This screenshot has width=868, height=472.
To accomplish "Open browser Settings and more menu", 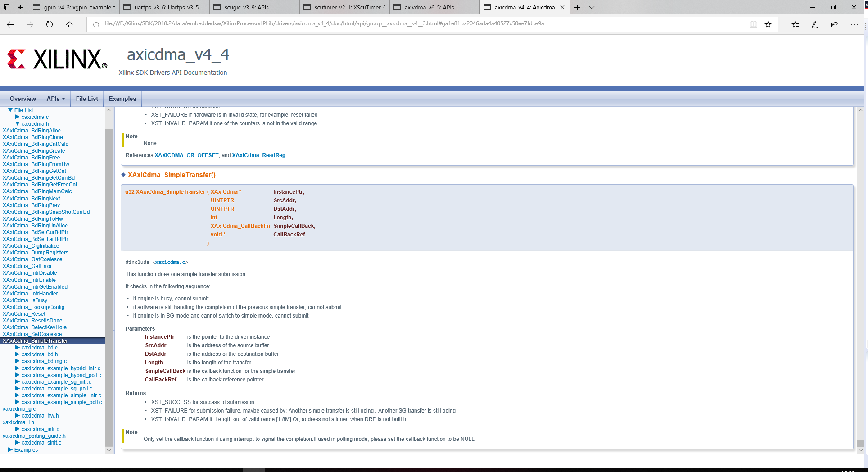I will click(x=854, y=24).
